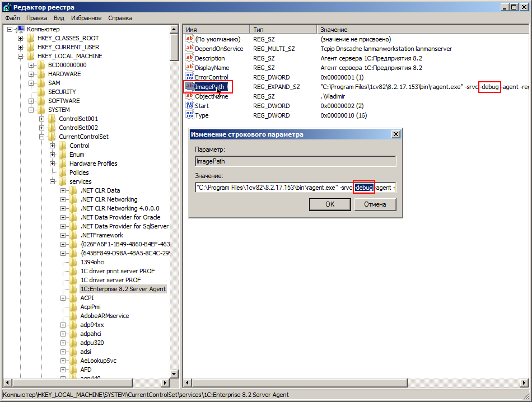
Task: Click the string icon for (По умолчанию)
Action: click(190, 39)
